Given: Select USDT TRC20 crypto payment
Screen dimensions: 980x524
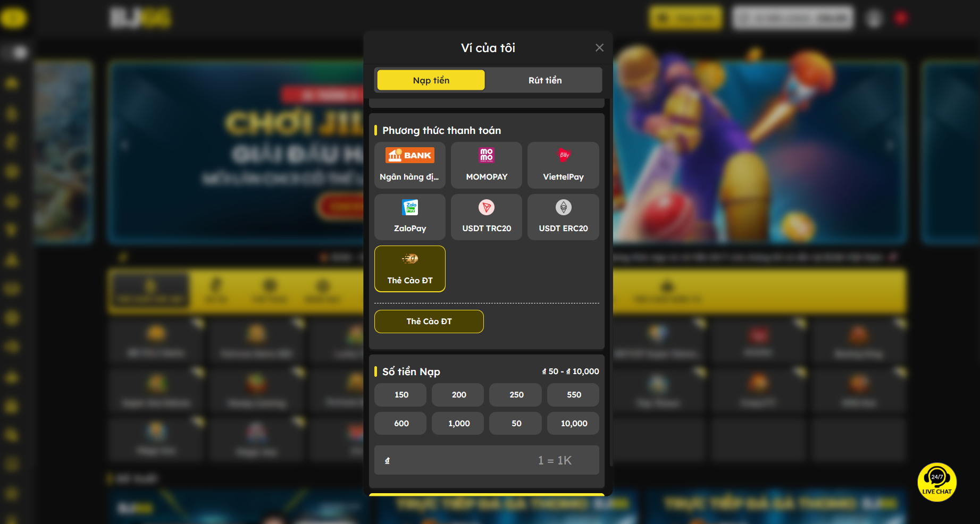Looking at the screenshot, I should [487, 217].
